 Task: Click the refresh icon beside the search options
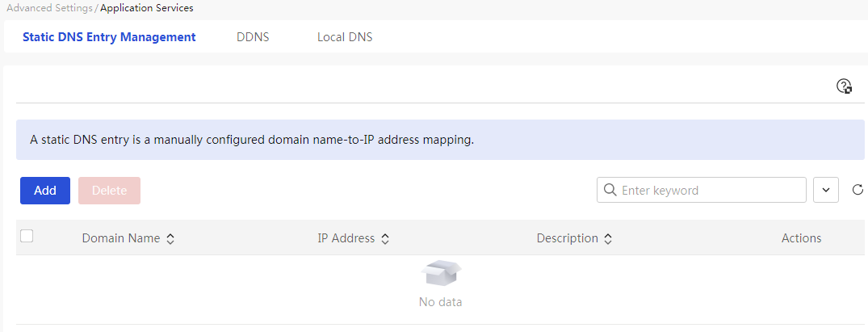(x=858, y=190)
